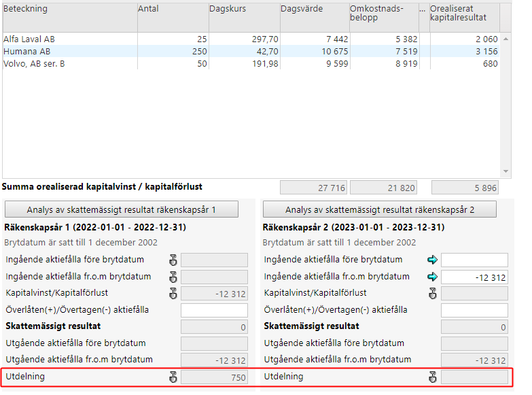Image resolution: width=532 pixels, height=395 pixels.
Task: Click Räkenskapsår 2 Utgående aktiefälla före brytdatum field
Action: point(474,344)
